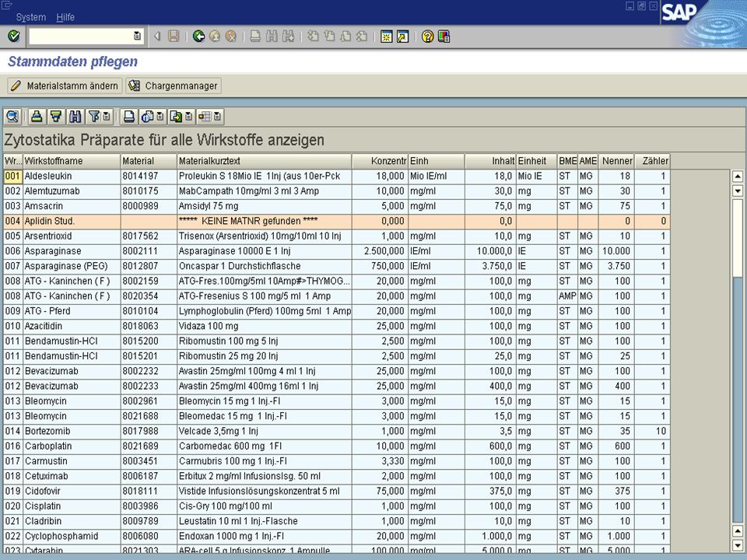Viewport: 747px width, 560px height.
Task: Click the vertical scrollbar thumb
Action: [738, 238]
